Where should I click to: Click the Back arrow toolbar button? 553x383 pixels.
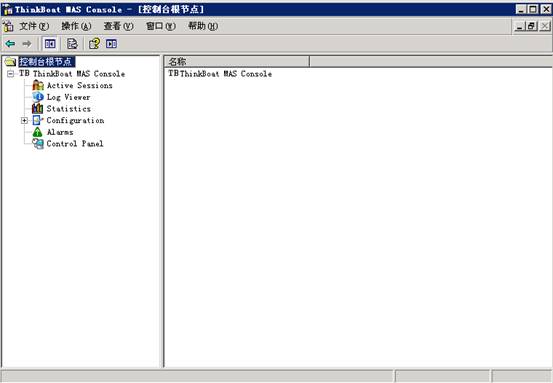[x=10, y=44]
